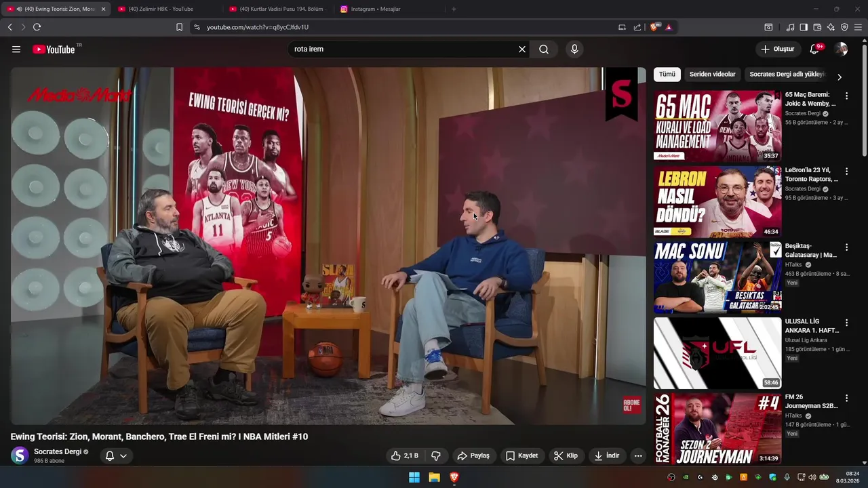
Task: Go to YouTube home via logo
Action: [x=54, y=49]
